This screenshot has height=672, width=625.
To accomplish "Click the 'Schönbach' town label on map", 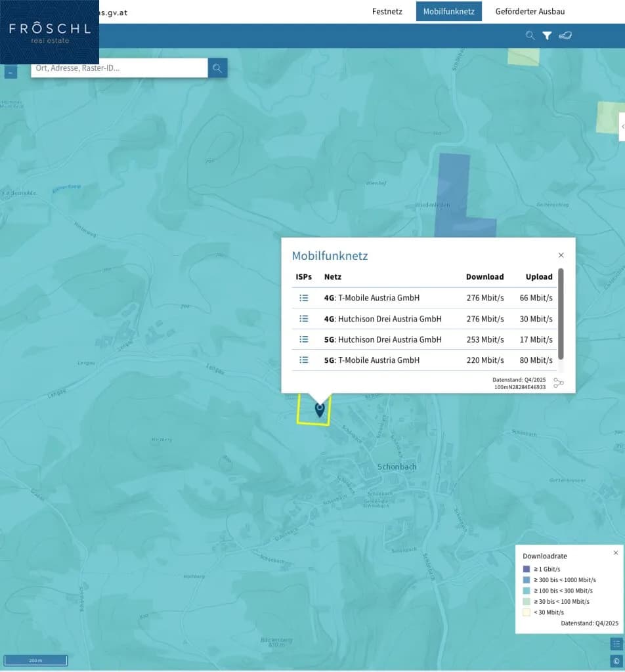I will [x=397, y=467].
